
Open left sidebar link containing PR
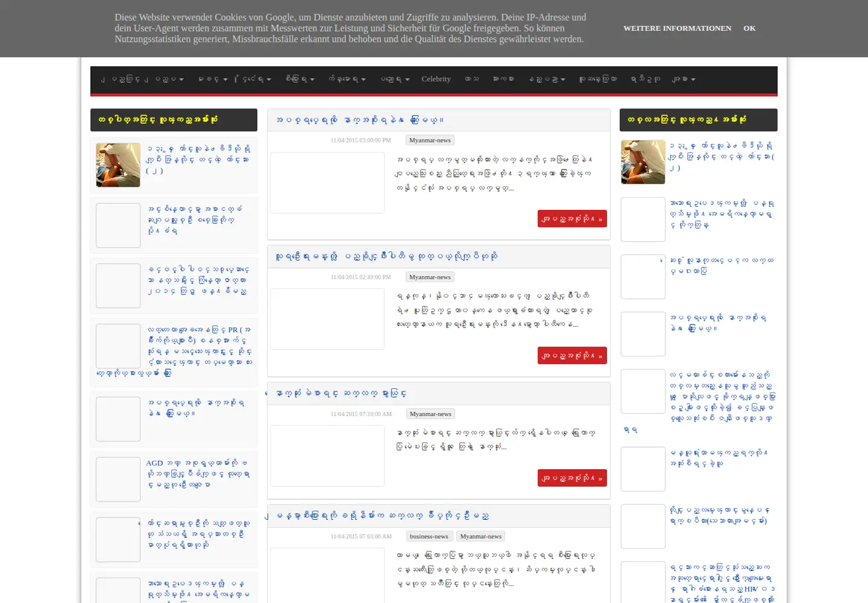tap(175, 352)
